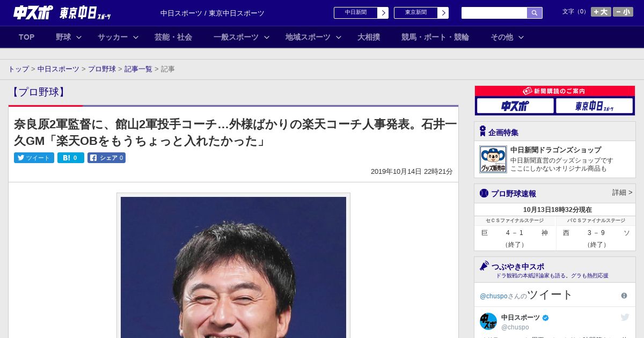Click the Tokyo Chunichi Sports logo
The image size is (644, 338).
point(85,13)
